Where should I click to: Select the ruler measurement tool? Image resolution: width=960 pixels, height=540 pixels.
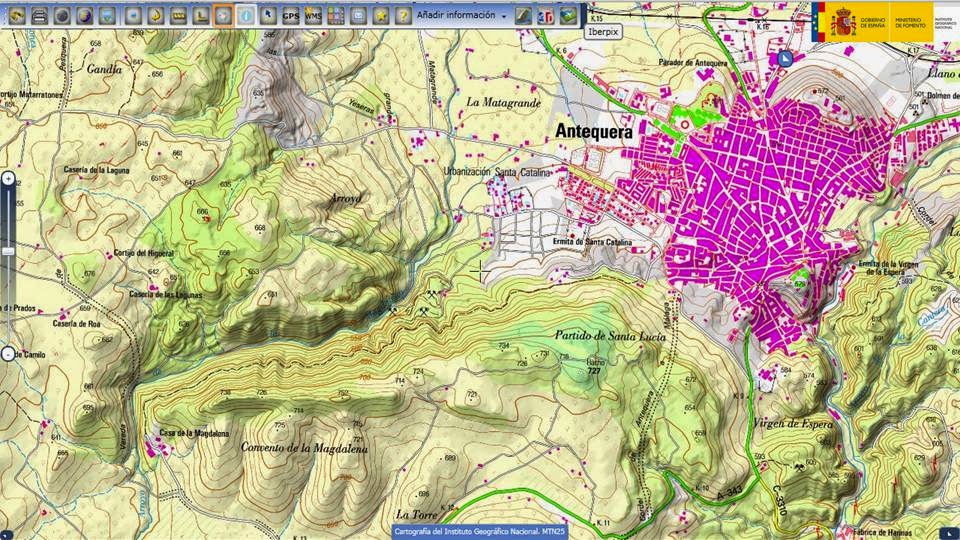coord(178,16)
